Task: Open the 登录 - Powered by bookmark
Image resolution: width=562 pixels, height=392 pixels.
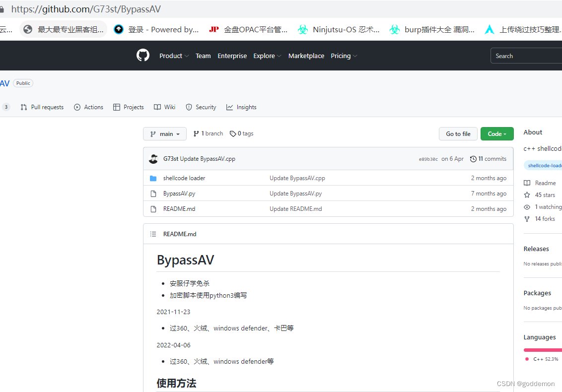Action: click(x=156, y=29)
